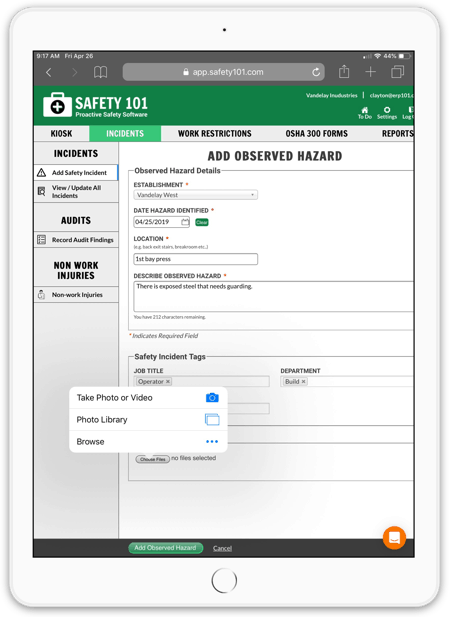
Task: Switch to Work Restrictions tab
Action: 214,133
